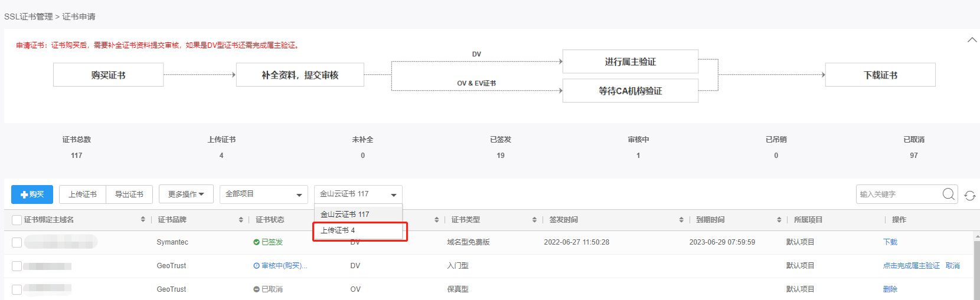Viewport: 980px width, 300px height.
Task: Sort by 到期时间 column arrows
Action: (x=779, y=219)
